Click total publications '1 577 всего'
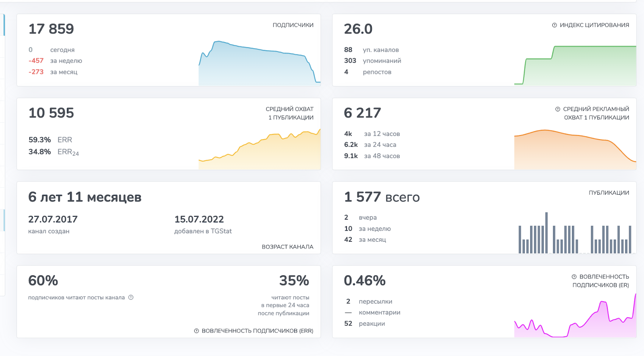Image resolution: width=644 pixels, height=356 pixels. (382, 197)
